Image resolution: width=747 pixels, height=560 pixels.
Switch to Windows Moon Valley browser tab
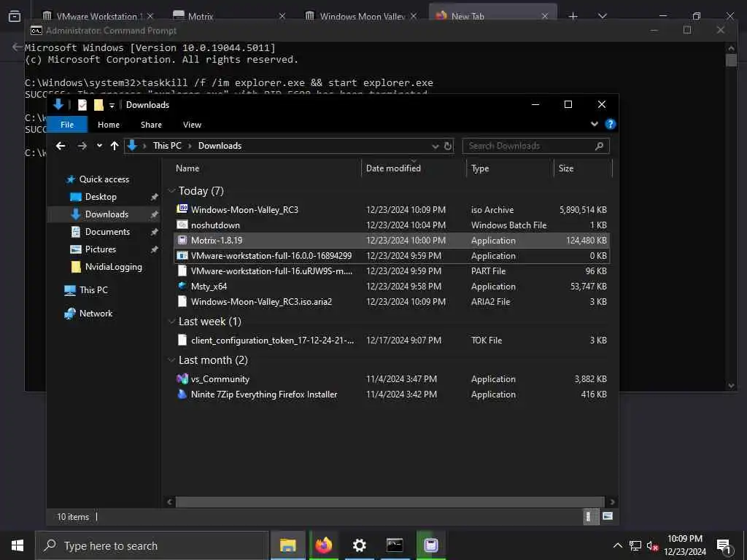click(x=360, y=16)
